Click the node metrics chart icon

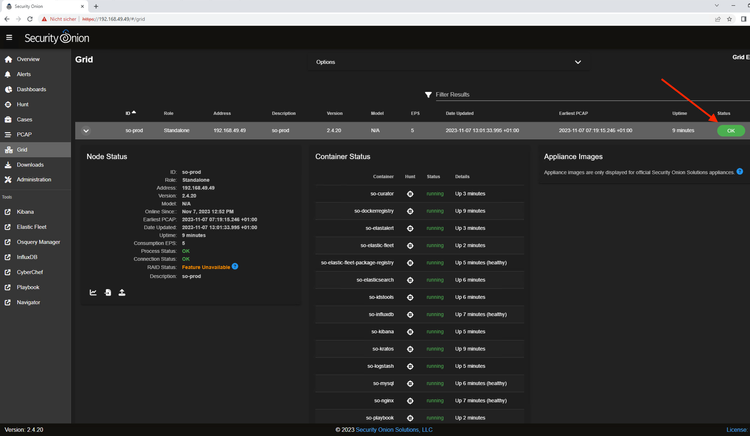point(93,293)
